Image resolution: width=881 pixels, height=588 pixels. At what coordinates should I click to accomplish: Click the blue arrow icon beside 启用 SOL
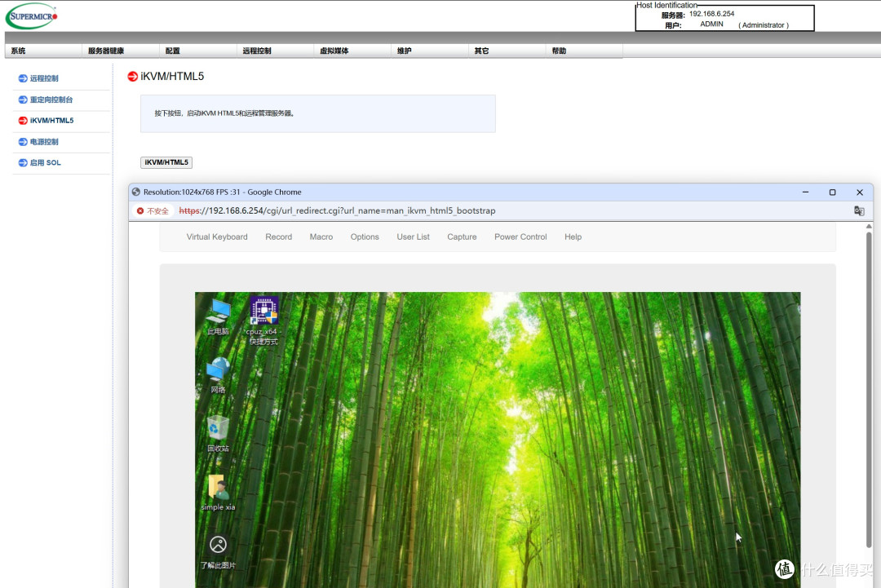click(x=23, y=163)
